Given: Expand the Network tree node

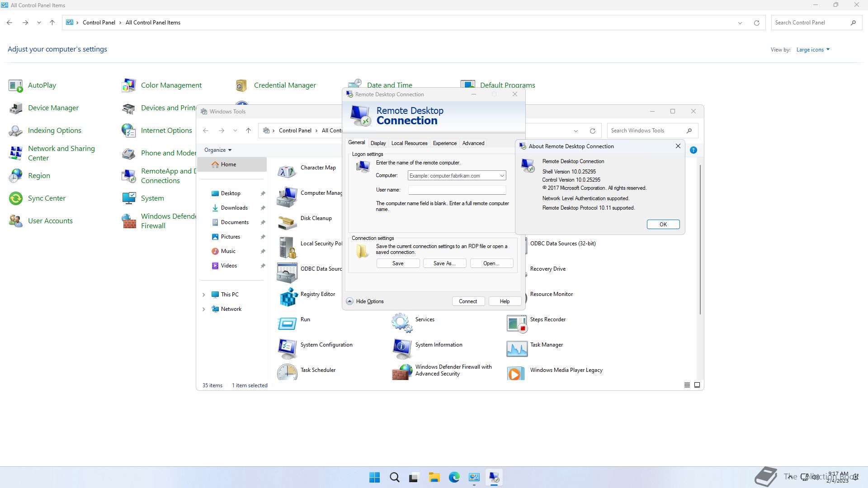Looking at the screenshot, I should 203,309.
